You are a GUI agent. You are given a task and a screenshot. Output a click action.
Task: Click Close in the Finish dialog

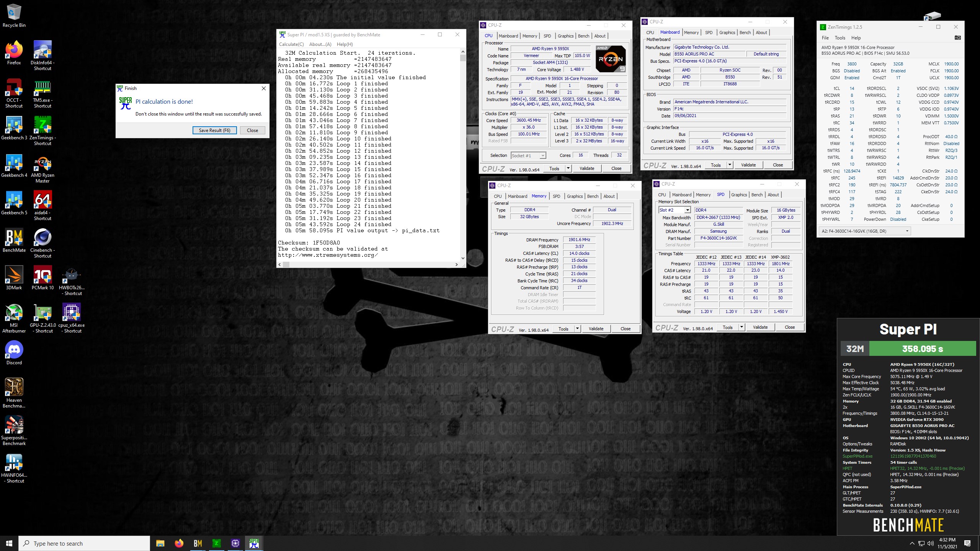(x=252, y=130)
